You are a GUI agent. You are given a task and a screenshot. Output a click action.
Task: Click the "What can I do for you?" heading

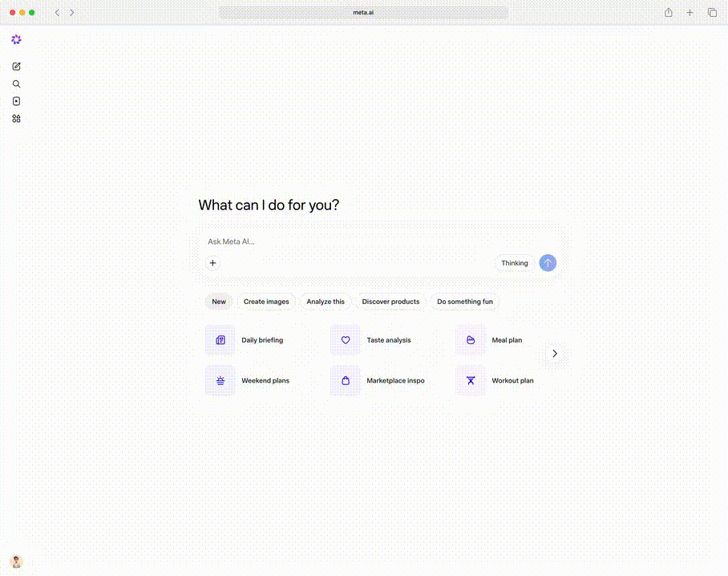tap(269, 205)
